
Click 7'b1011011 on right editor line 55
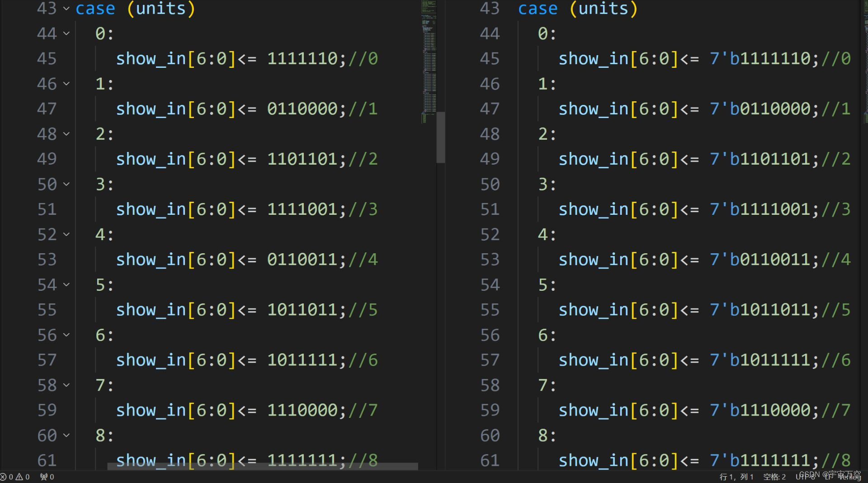pyautogui.click(x=760, y=309)
